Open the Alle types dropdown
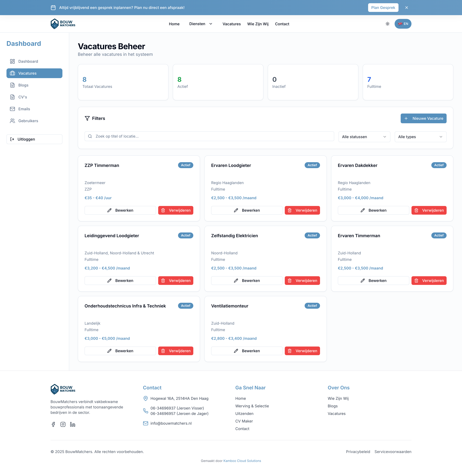 click(x=420, y=137)
